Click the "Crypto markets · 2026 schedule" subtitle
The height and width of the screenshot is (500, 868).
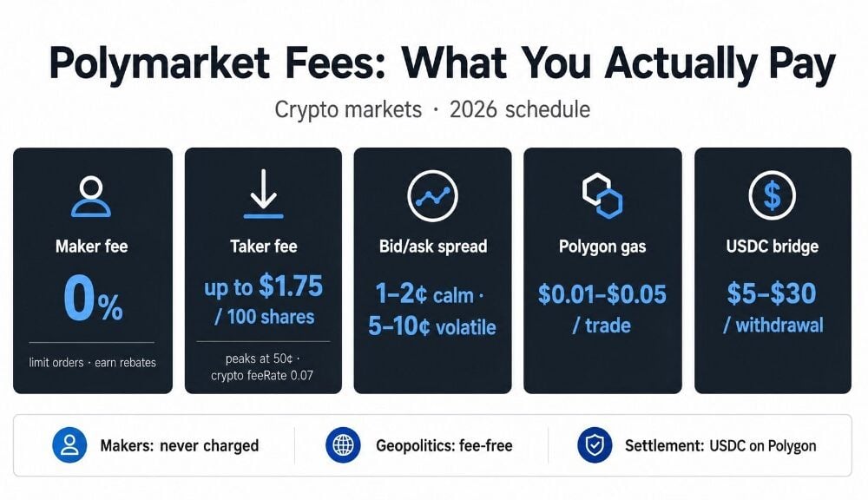click(x=432, y=109)
